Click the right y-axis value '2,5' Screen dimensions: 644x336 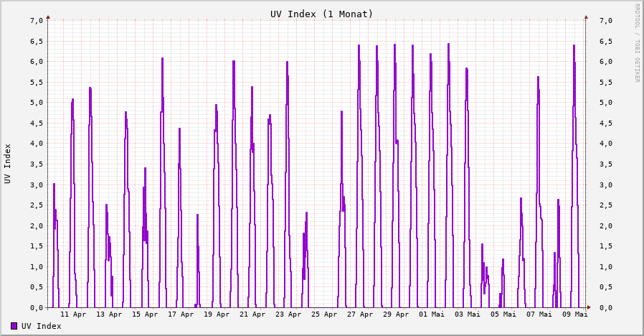[x=606, y=205]
